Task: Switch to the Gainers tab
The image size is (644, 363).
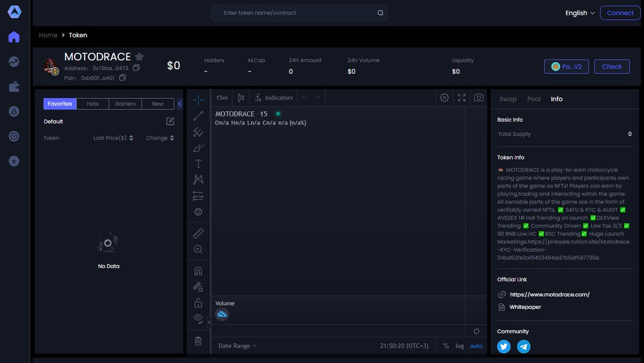Action: [x=125, y=104]
